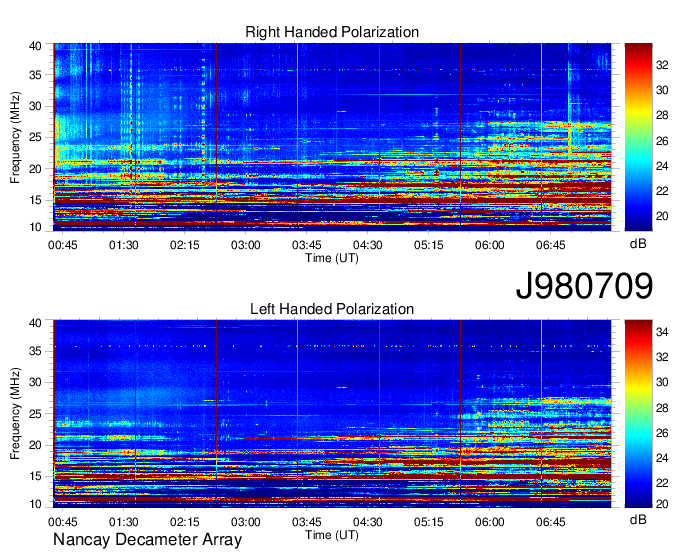Pick the 00:45 tick of the Left Handed plot
This screenshot has height=552, width=680.
62,522
